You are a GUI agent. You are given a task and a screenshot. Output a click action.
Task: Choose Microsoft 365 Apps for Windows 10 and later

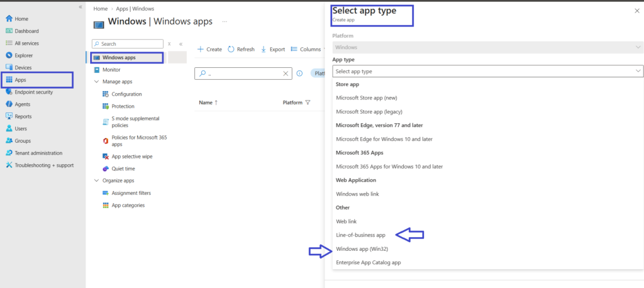[x=389, y=167]
